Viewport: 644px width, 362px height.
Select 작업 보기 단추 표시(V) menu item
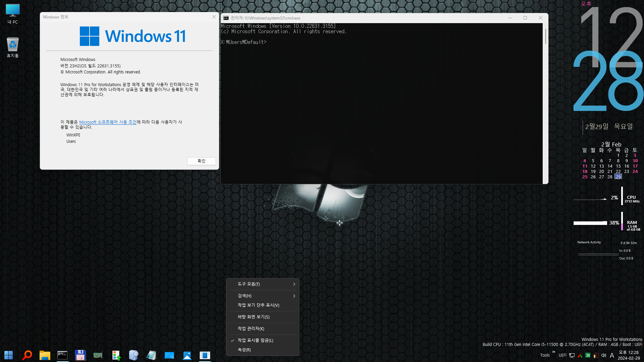(263, 305)
